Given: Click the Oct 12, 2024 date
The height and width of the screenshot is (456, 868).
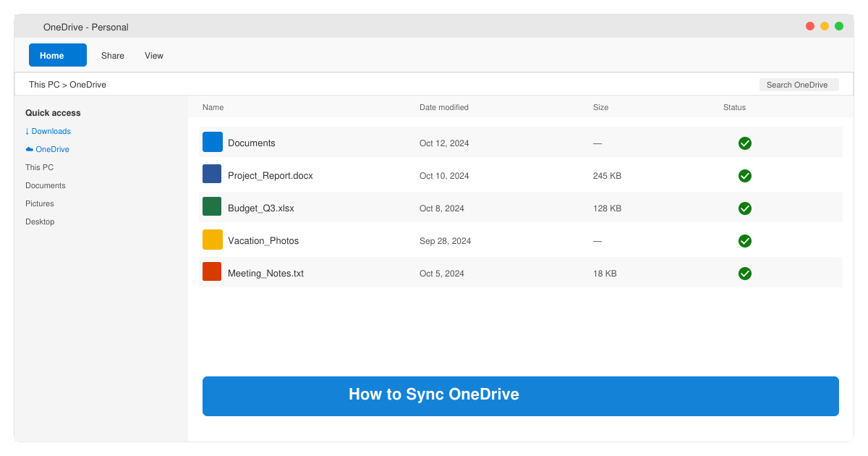Looking at the screenshot, I should [x=444, y=143].
